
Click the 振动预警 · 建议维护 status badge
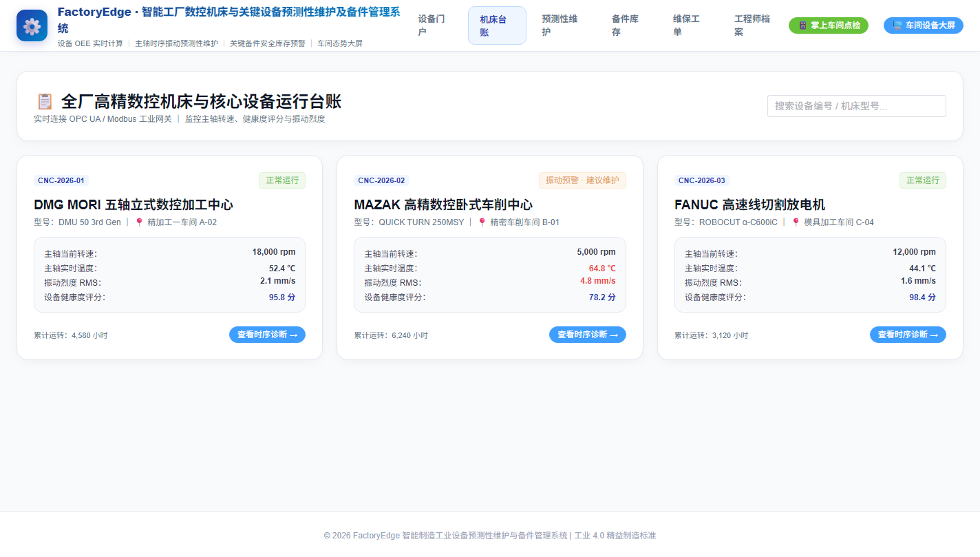coord(582,180)
